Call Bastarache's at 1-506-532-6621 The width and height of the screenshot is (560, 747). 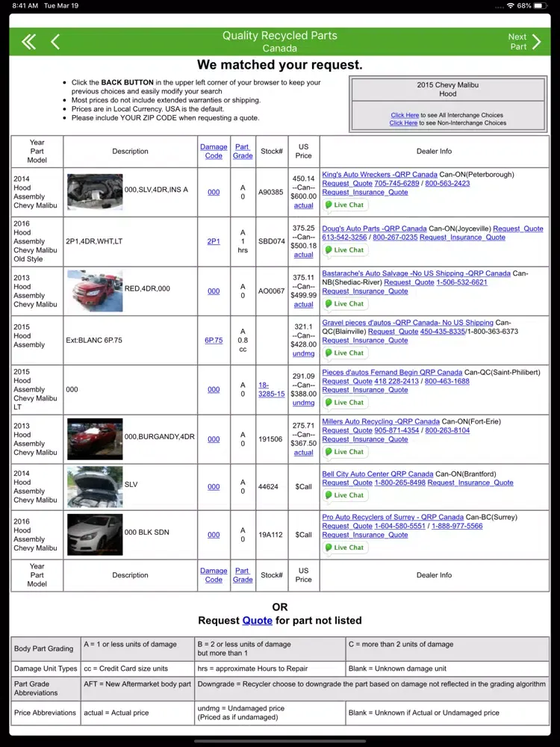[x=462, y=282]
